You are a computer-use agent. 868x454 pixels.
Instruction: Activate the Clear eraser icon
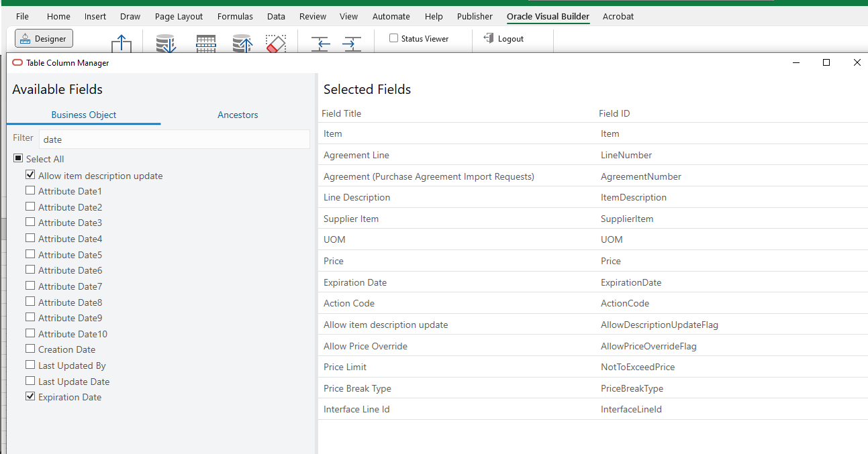(x=276, y=42)
